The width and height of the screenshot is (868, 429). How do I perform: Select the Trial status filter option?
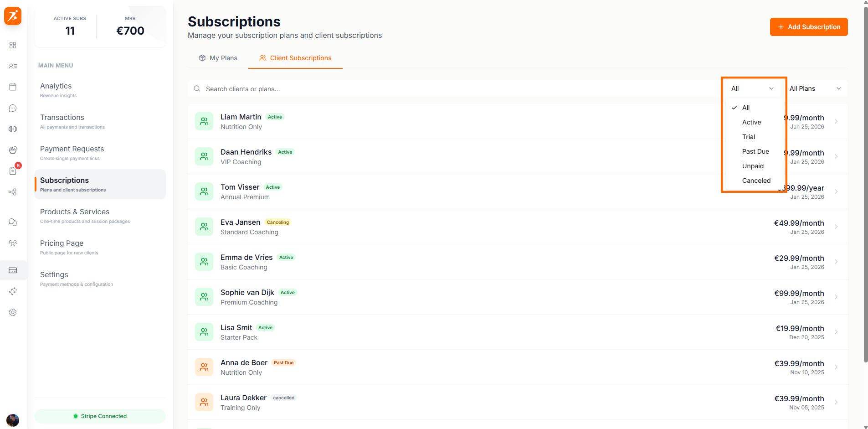point(748,136)
